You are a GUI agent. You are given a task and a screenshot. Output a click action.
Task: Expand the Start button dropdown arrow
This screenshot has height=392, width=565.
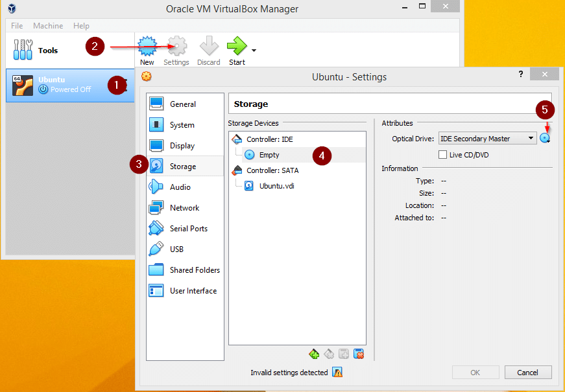coord(254,51)
